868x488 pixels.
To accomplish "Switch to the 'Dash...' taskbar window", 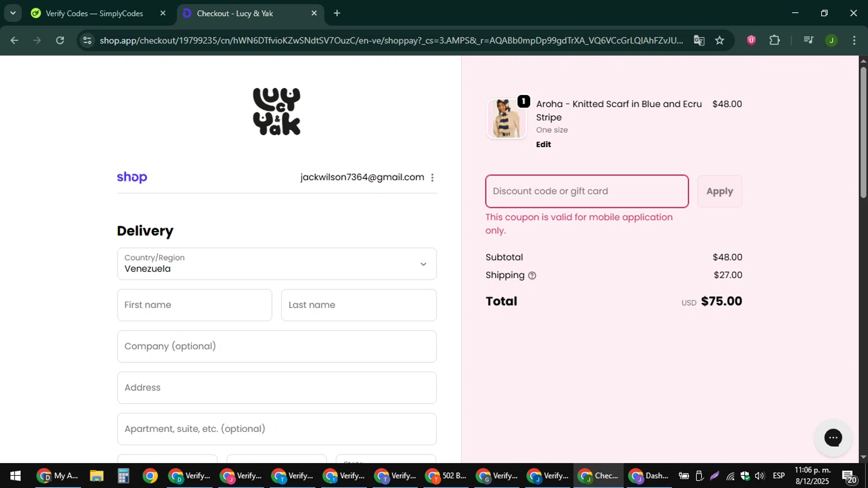I will (649, 476).
